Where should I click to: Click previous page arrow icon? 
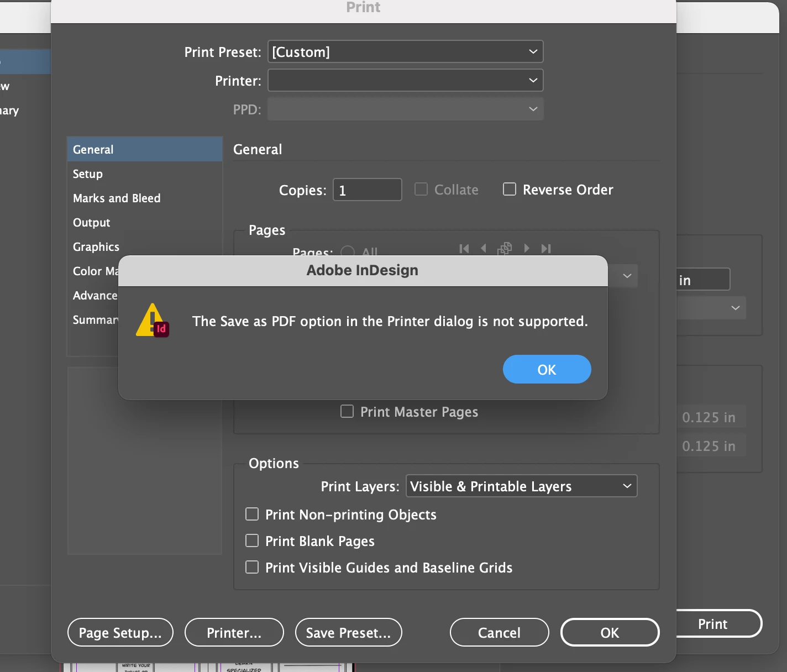[x=484, y=249]
